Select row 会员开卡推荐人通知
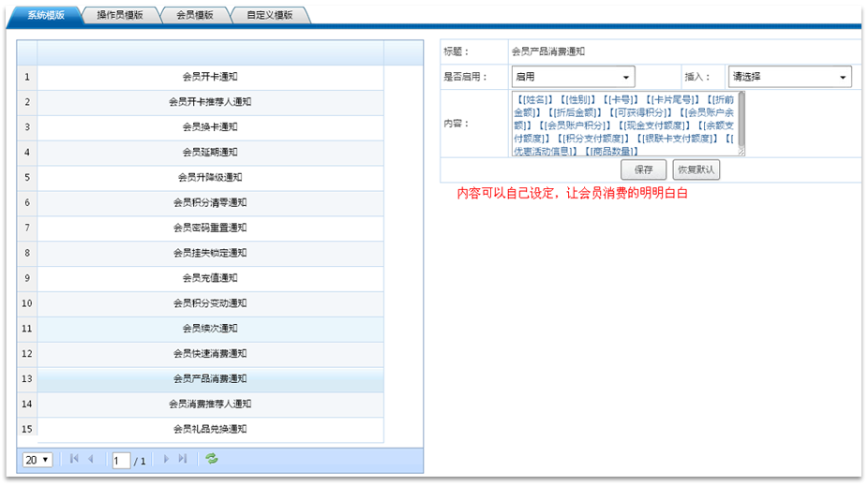 (210, 102)
